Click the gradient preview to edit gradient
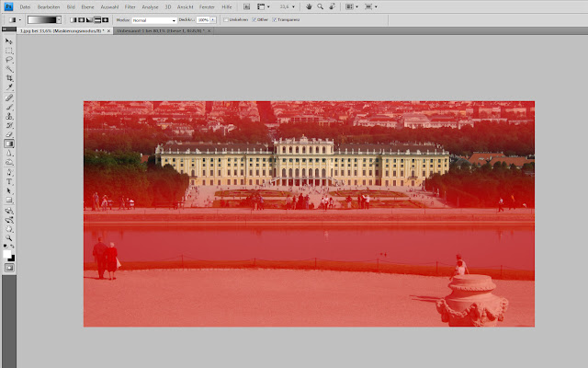 [42, 20]
